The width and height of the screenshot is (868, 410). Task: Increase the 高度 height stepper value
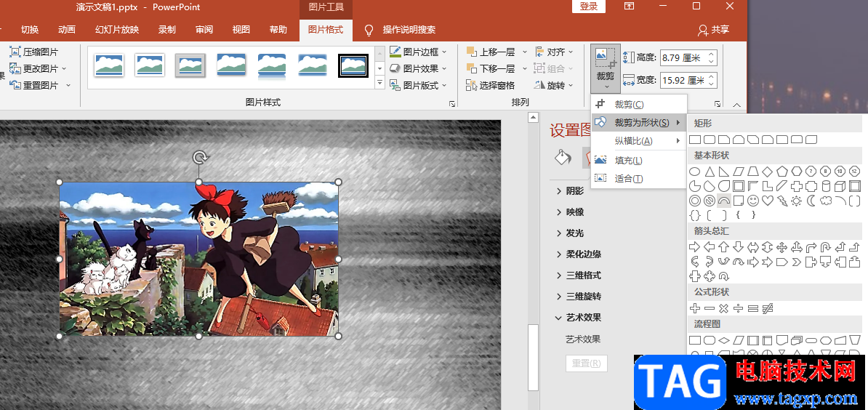[x=712, y=55]
